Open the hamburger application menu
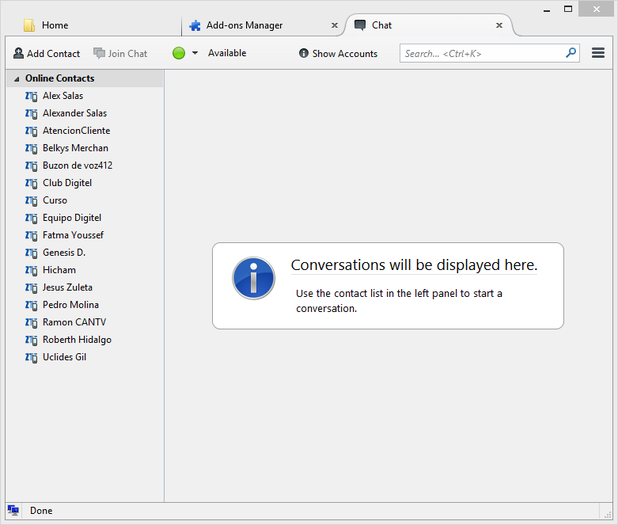This screenshot has height=525, width=618. [598, 53]
